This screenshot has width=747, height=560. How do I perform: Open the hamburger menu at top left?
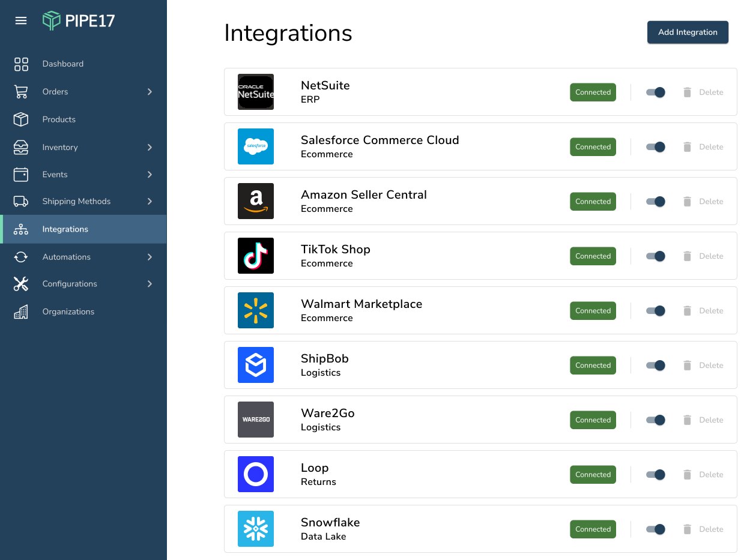[21, 20]
